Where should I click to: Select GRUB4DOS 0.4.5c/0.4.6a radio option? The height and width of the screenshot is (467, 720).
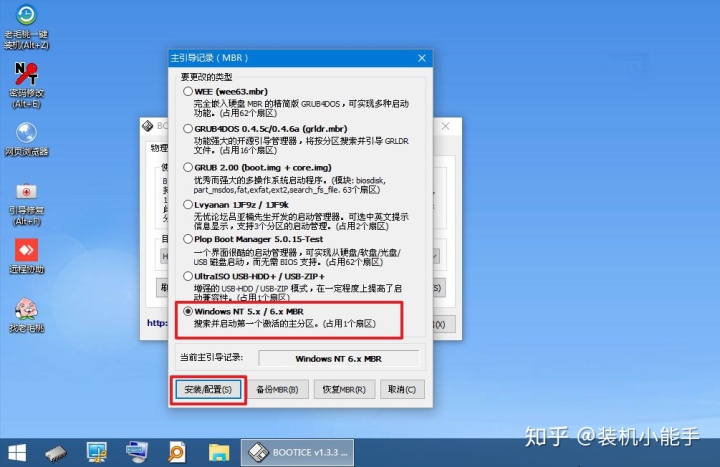(187, 129)
